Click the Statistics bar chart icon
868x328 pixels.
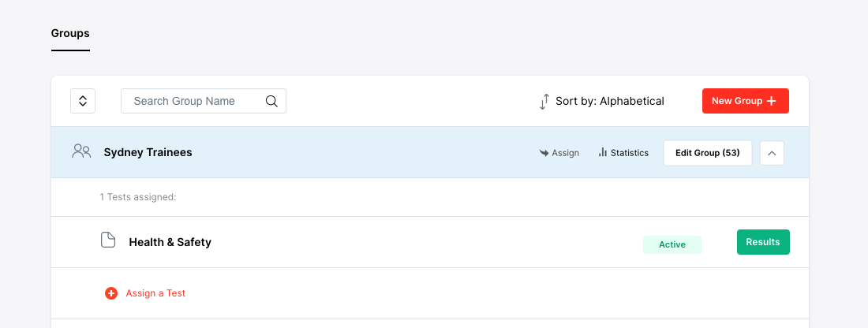603,152
